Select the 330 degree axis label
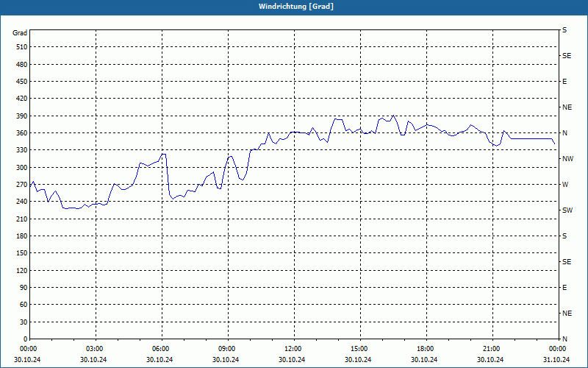 [22, 150]
